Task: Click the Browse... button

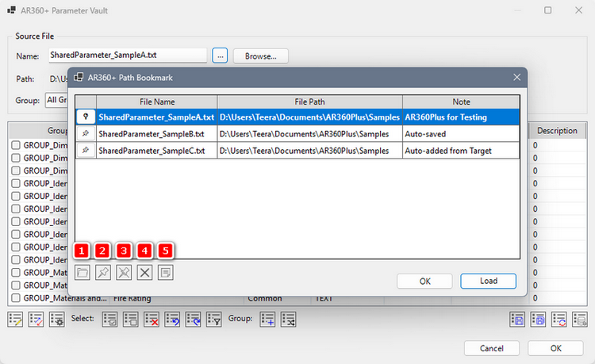Action: pos(259,56)
